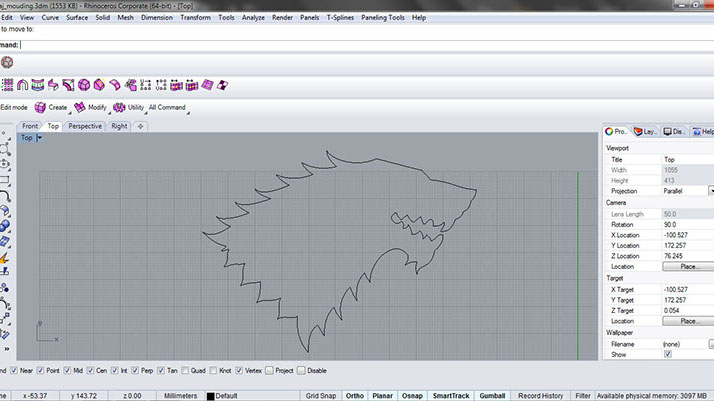Select the blue spheres boolean tool in sidebar

pyautogui.click(x=5, y=226)
